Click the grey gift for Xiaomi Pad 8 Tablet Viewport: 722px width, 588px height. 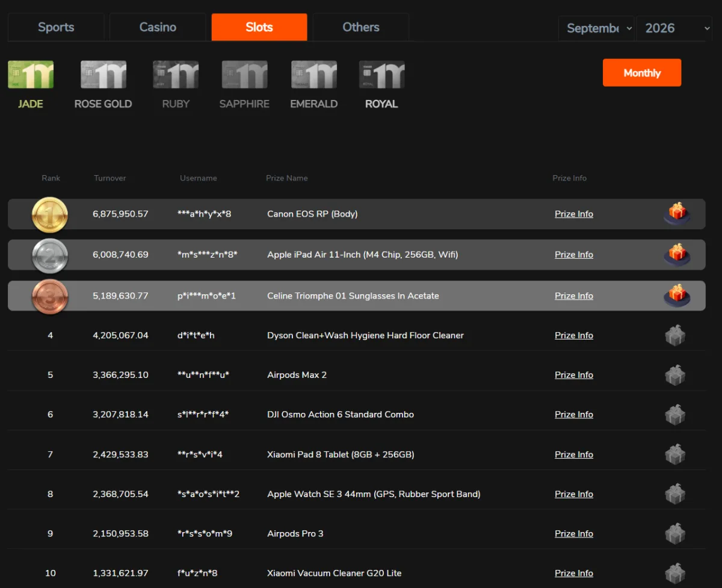tap(676, 454)
